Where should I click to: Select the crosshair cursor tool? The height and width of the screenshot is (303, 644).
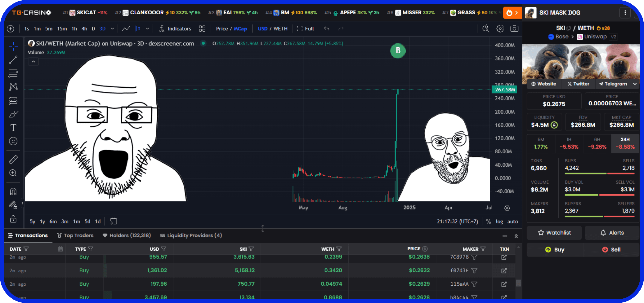coord(13,46)
